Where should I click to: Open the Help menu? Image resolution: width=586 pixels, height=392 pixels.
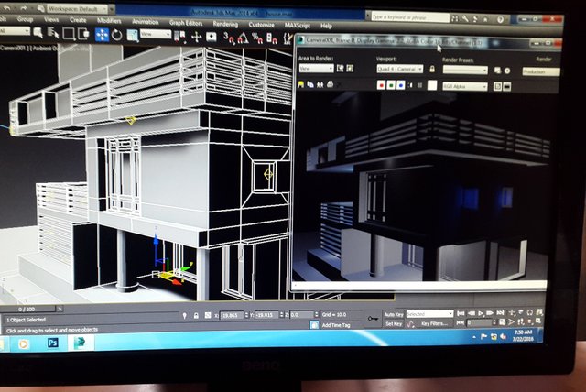point(326,26)
